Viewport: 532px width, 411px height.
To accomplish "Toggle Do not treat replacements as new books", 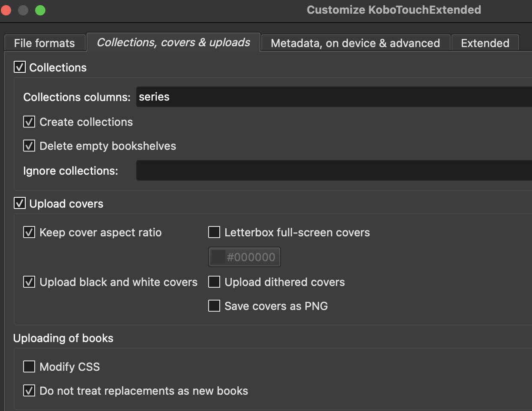I will (x=29, y=391).
